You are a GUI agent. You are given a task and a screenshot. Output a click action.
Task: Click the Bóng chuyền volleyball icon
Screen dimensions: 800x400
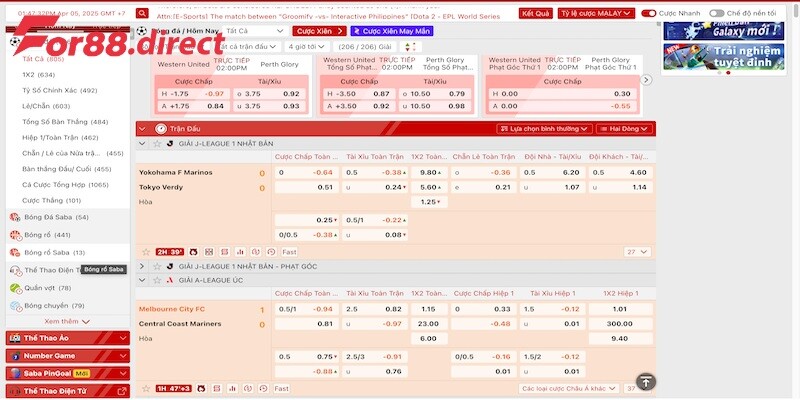(x=14, y=305)
